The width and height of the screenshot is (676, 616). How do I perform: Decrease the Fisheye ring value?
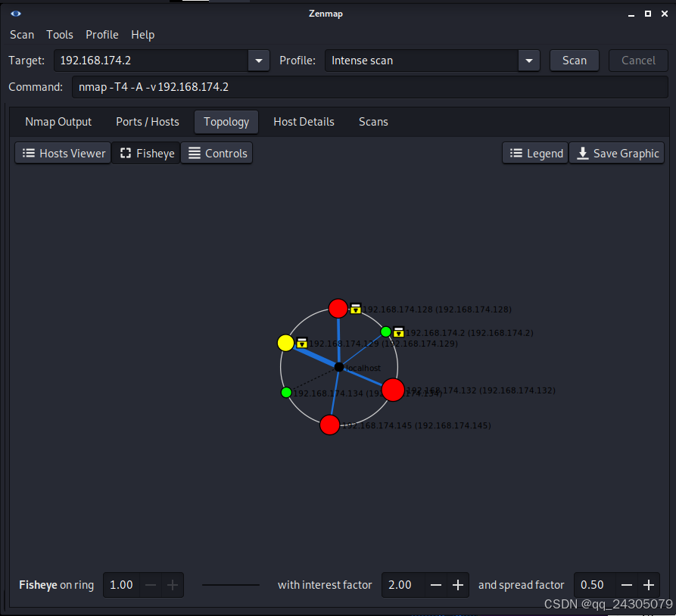[151, 585]
